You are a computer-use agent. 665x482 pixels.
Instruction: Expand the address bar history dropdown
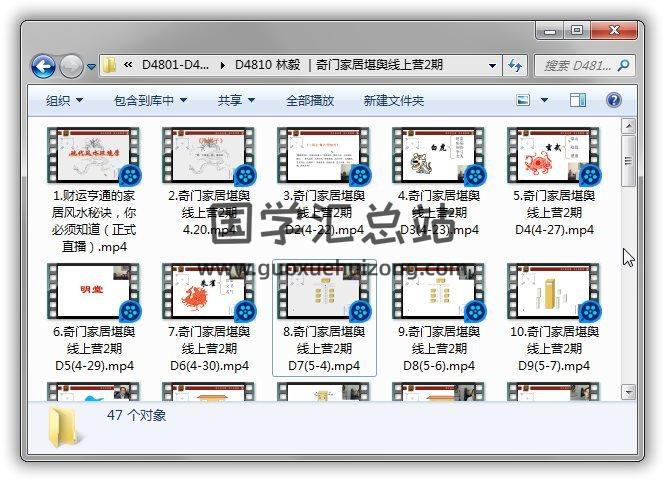[x=492, y=66]
